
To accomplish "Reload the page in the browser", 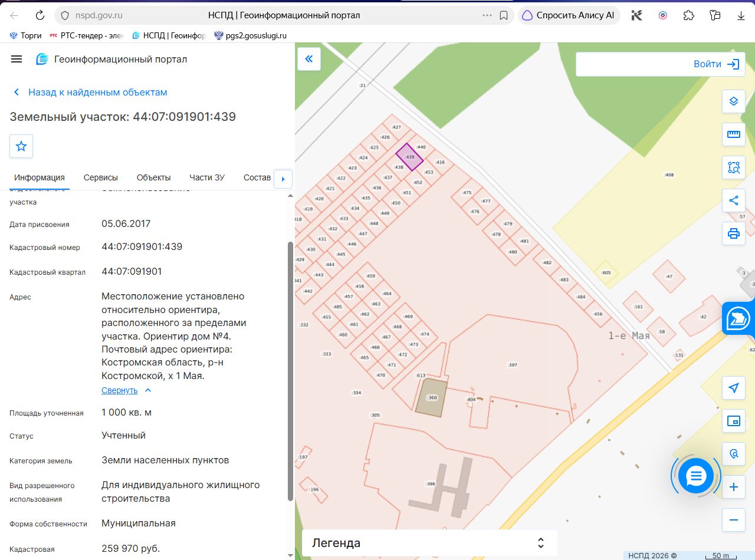I will click(40, 15).
